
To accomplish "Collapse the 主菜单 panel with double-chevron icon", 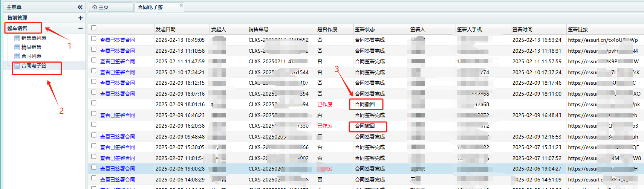I will coord(80,7).
